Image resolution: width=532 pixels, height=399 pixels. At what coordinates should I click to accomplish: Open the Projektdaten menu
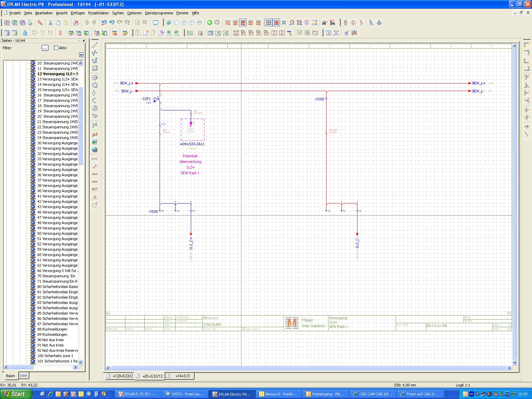click(98, 13)
